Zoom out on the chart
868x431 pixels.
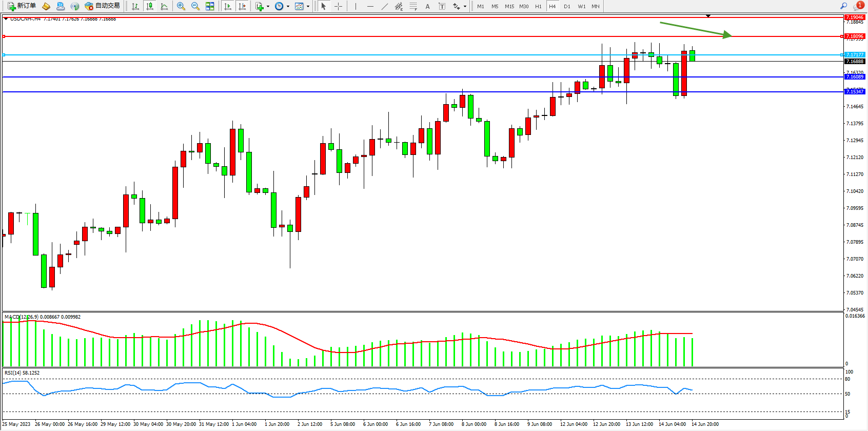pyautogui.click(x=195, y=6)
